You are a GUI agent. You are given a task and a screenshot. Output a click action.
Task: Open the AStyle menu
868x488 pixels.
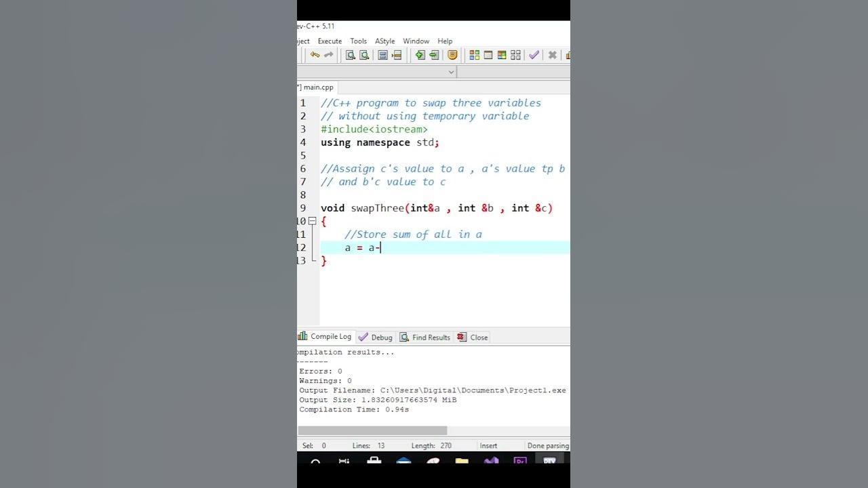click(384, 41)
